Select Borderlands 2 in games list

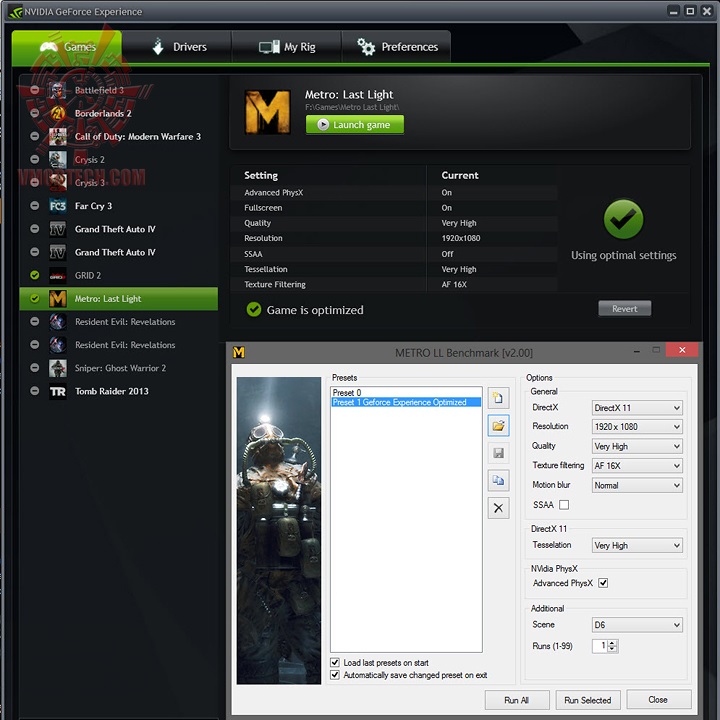(x=118, y=113)
